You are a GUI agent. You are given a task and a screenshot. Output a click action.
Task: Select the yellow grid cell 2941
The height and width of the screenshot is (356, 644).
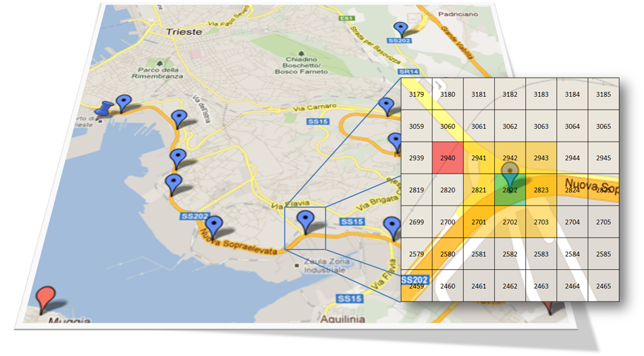click(x=479, y=158)
